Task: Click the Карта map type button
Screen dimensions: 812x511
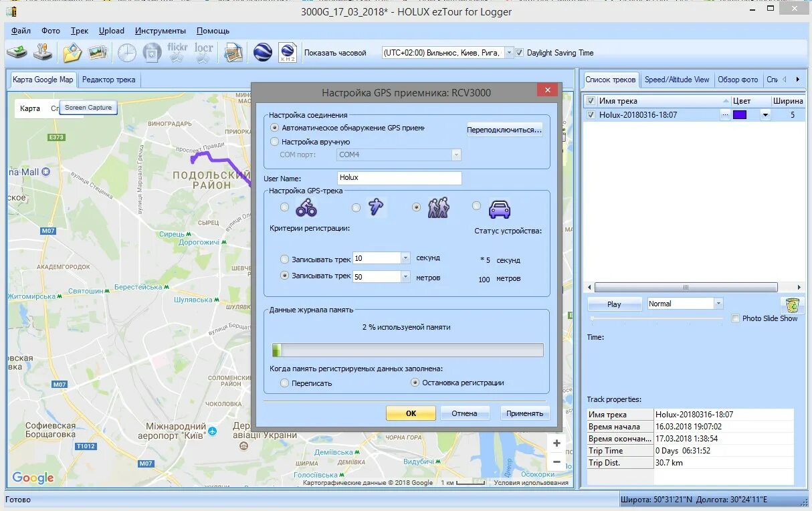Action: 30,108
